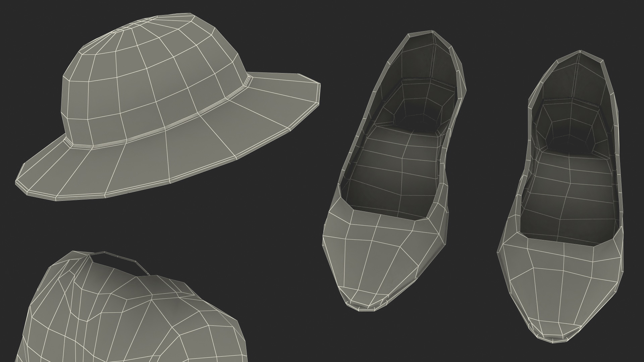Select the wireframe hat model
644x362 pixels.
pyautogui.click(x=168, y=107)
